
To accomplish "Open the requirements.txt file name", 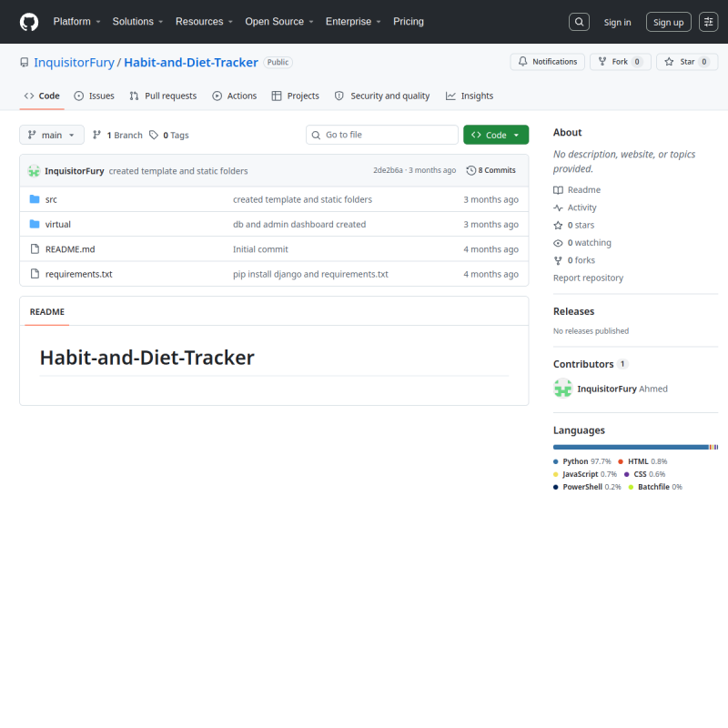I will pyautogui.click(x=79, y=275).
